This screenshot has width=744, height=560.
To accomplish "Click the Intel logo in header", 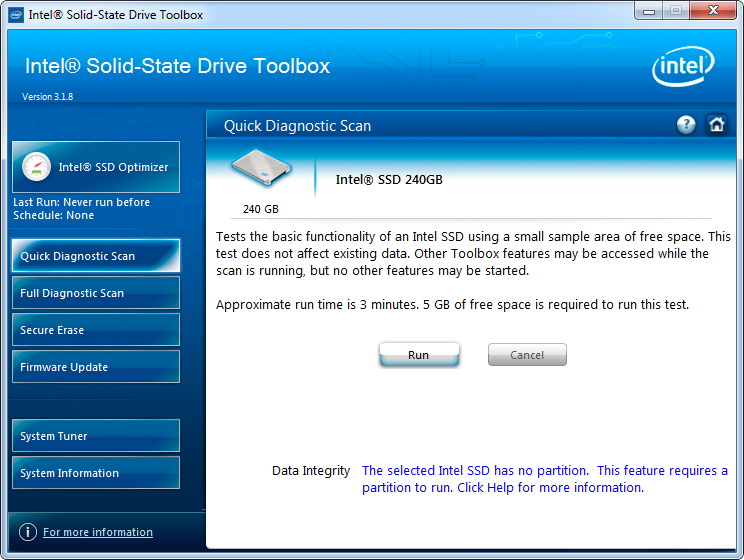I will coord(683,66).
